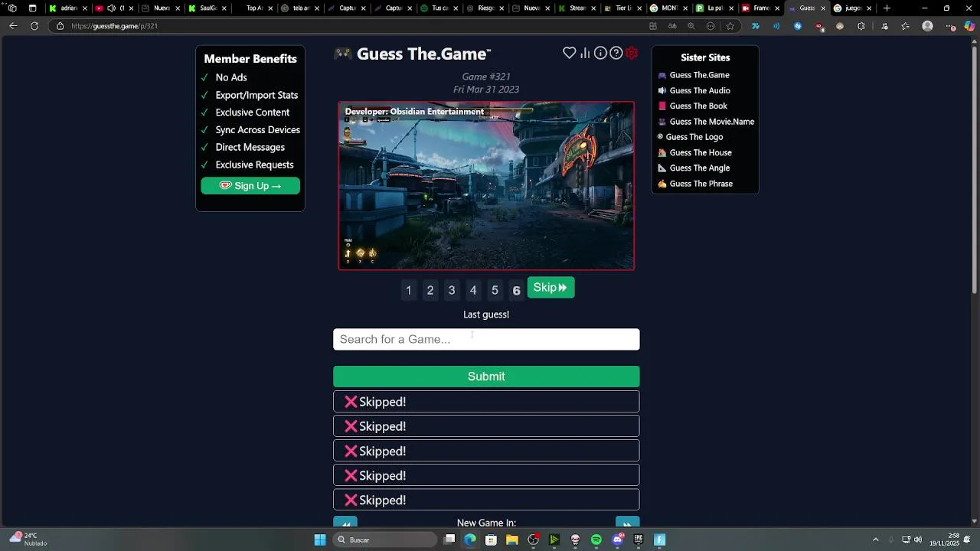Open File Explorer from taskbar
The height and width of the screenshot is (551, 980).
[511, 540]
